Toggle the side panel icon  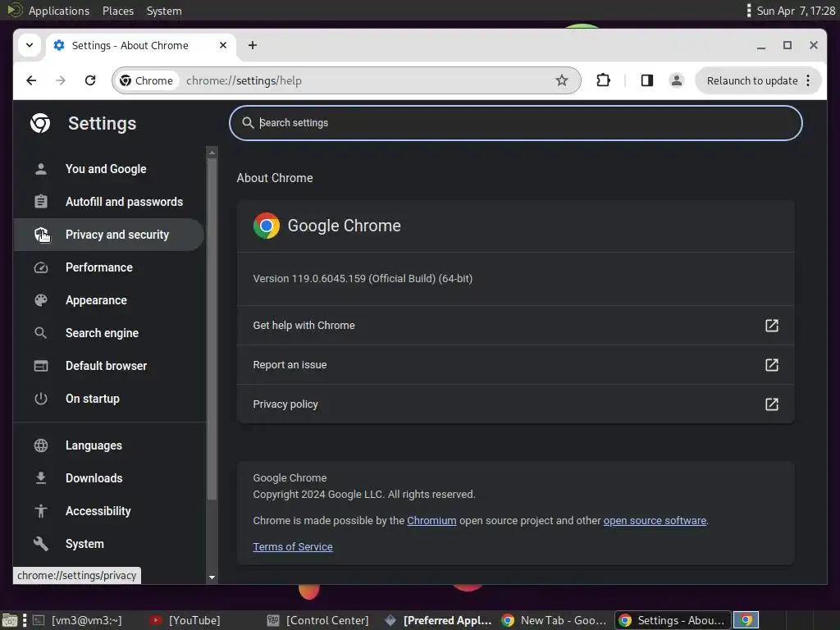tap(646, 80)
